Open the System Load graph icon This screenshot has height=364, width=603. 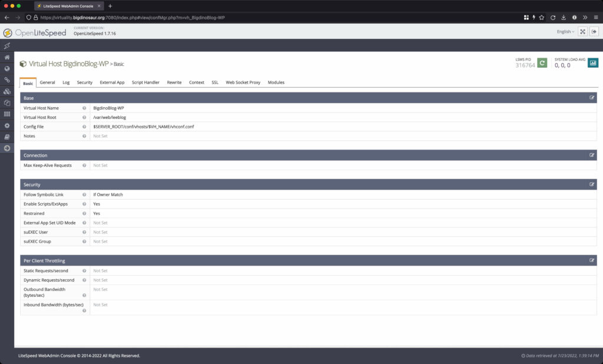592,62
